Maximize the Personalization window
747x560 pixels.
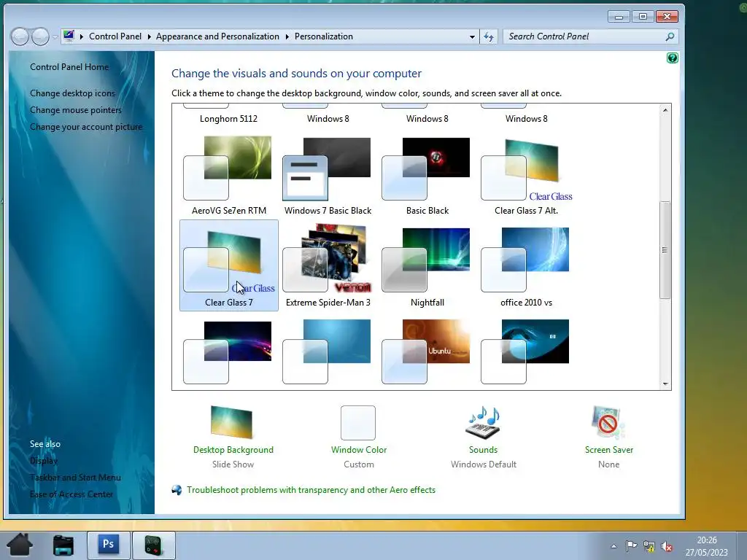click(643, 17)
